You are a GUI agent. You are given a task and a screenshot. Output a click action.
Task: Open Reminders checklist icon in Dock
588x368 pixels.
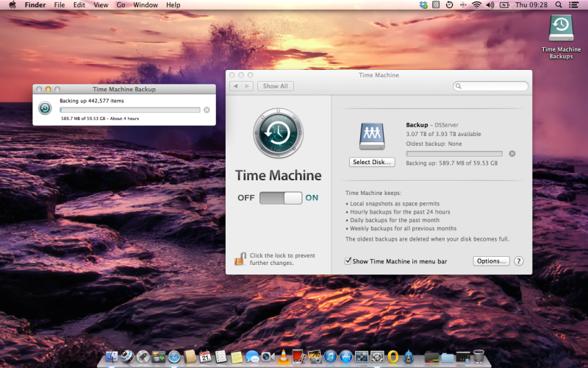(220, 356)
